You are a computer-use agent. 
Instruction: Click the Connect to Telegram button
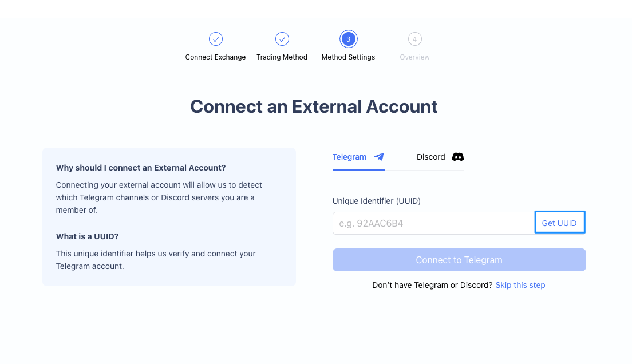click(x=459, y=260)
